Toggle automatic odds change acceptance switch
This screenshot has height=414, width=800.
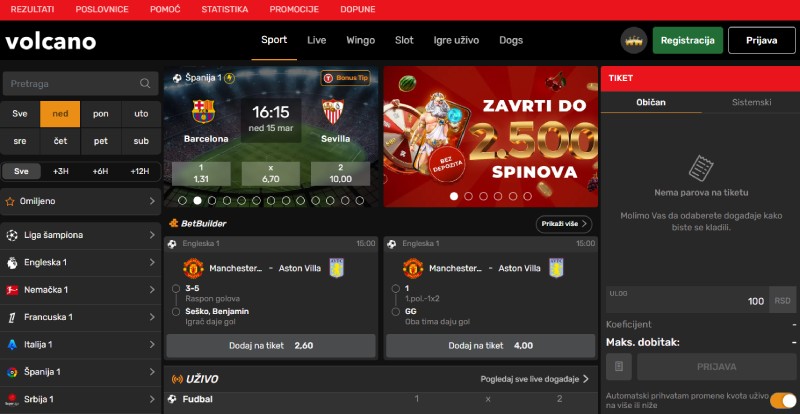point(783,401)
